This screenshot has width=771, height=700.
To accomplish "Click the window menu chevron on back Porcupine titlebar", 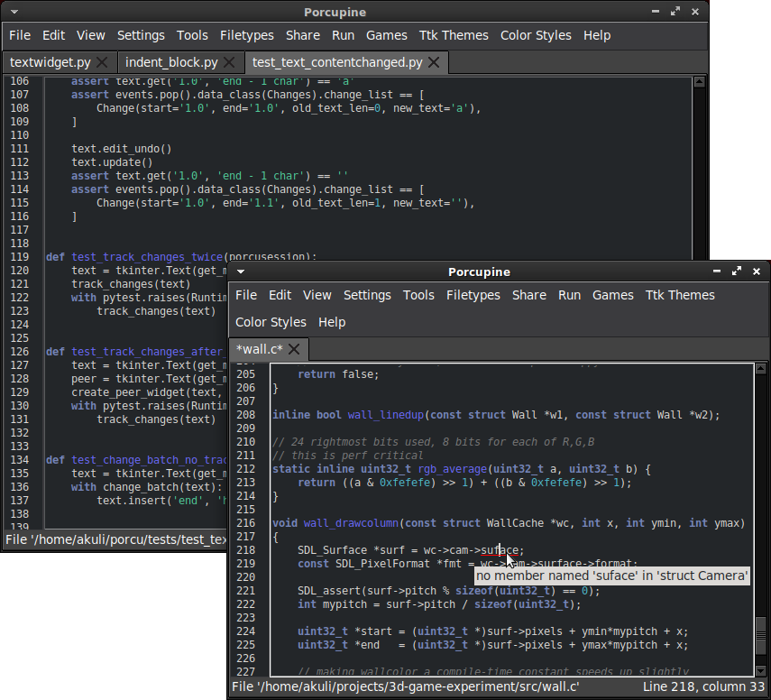I will 13,12.
